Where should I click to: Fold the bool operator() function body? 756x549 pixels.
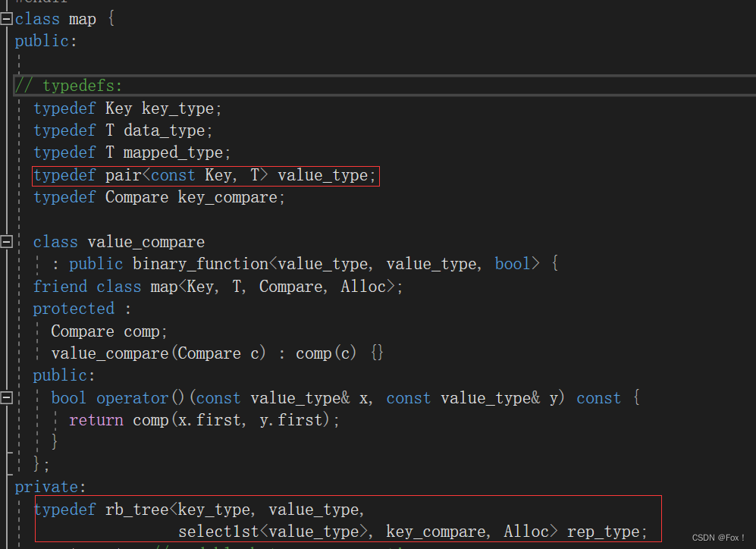click(x=7, y=397)
